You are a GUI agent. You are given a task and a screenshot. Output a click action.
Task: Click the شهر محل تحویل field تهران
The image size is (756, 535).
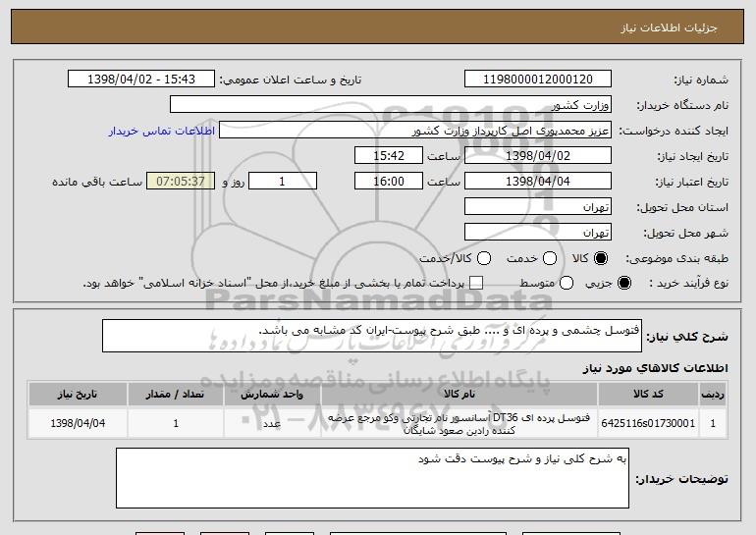pos(538,233)
